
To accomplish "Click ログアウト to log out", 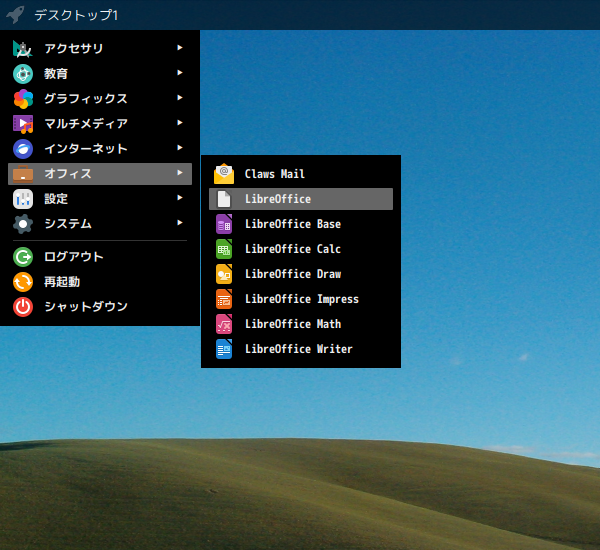I will [x=74, y=257].
